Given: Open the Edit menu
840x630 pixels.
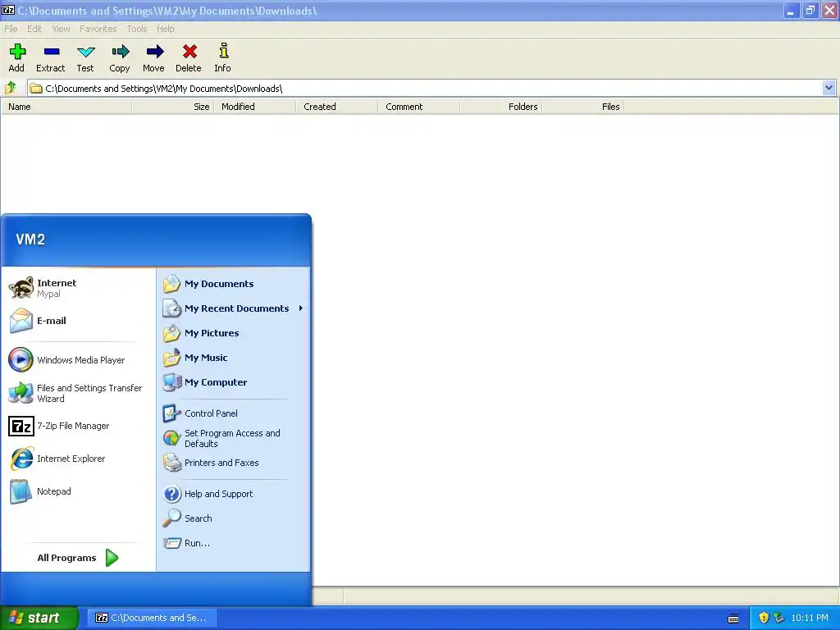Looking at the screenshot, I should coord(34,29).
